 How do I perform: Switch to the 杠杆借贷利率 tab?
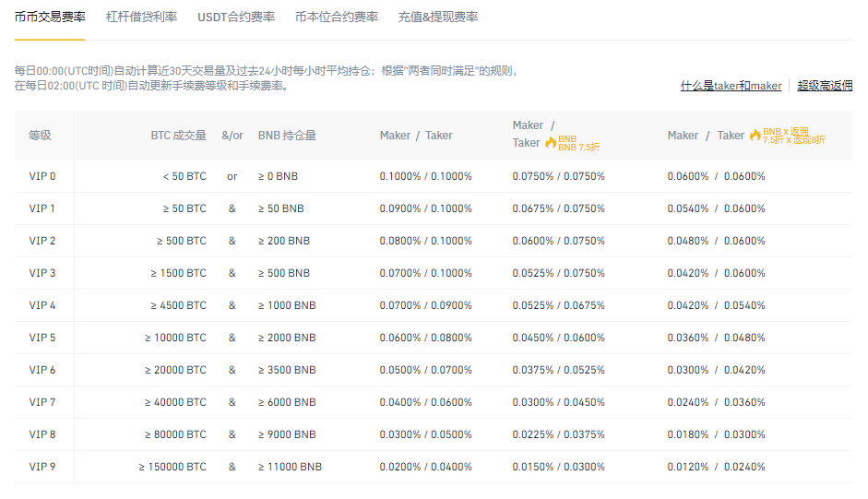tap(144, 17)
